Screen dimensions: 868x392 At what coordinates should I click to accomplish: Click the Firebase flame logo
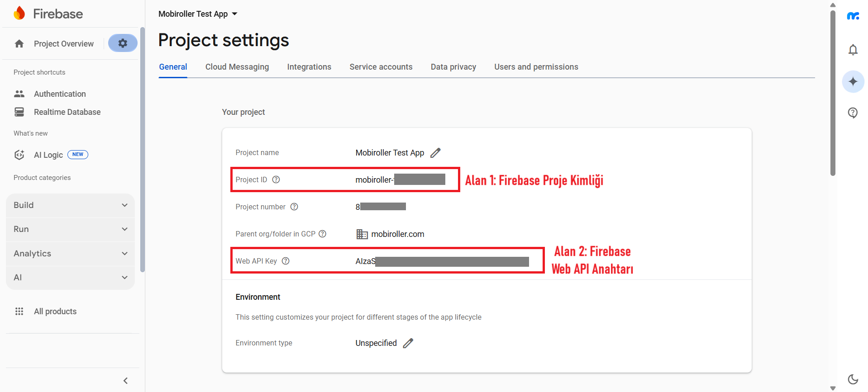19,14
